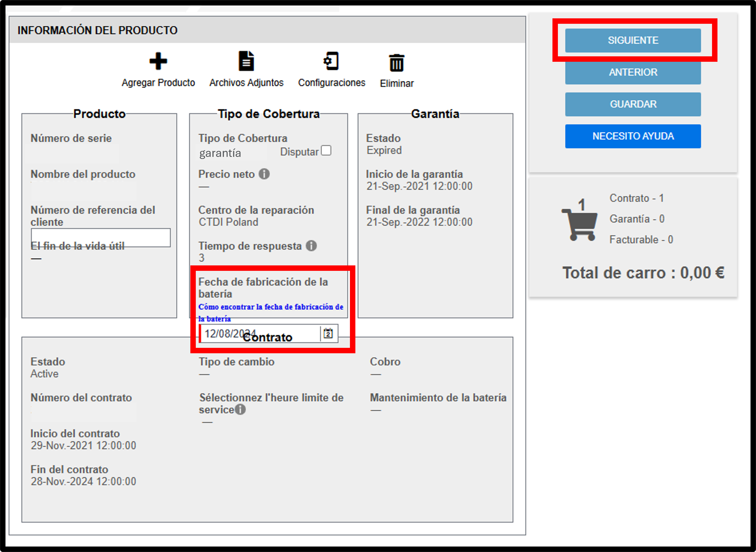
Task: Click the CTDI Poland repair center text
Action: (x=228, y=222)
